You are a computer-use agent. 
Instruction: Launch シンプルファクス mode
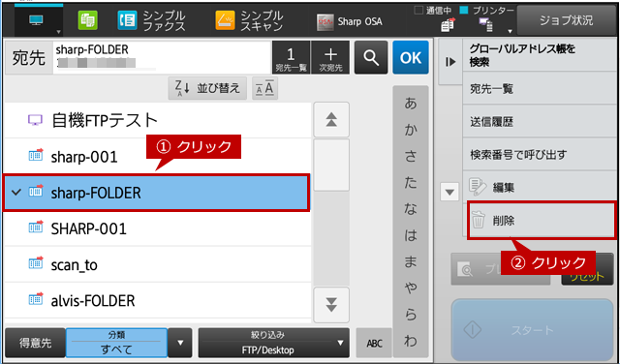click(151, 20)
